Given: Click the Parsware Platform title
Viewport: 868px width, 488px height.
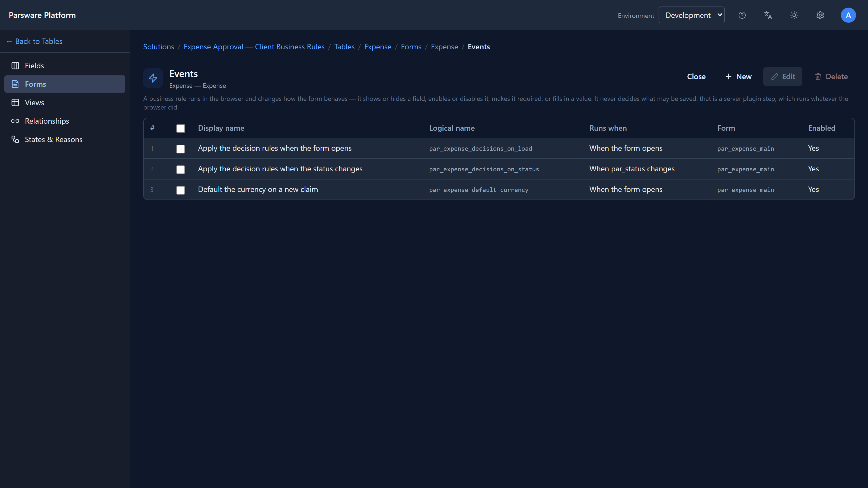Looking at the screenshot, I should click(42, 15).
